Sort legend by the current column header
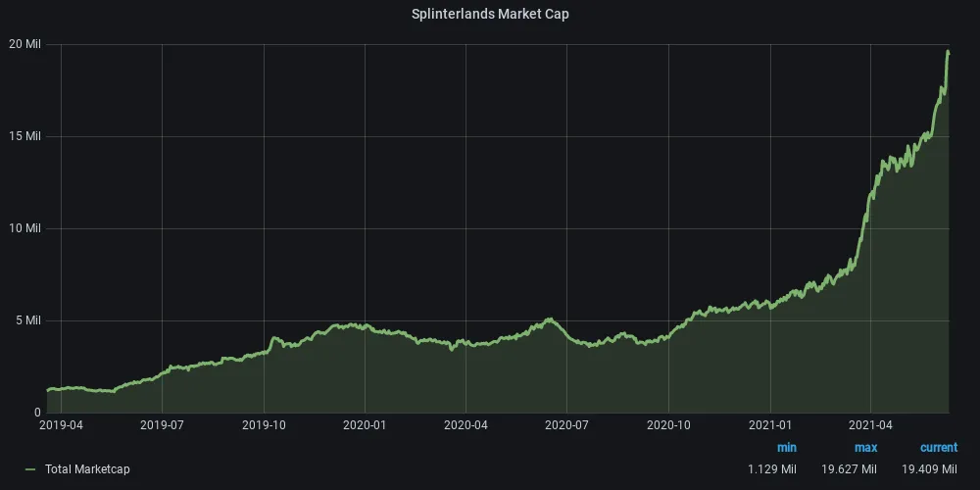The image size is (980, 490). coord(938,448)
